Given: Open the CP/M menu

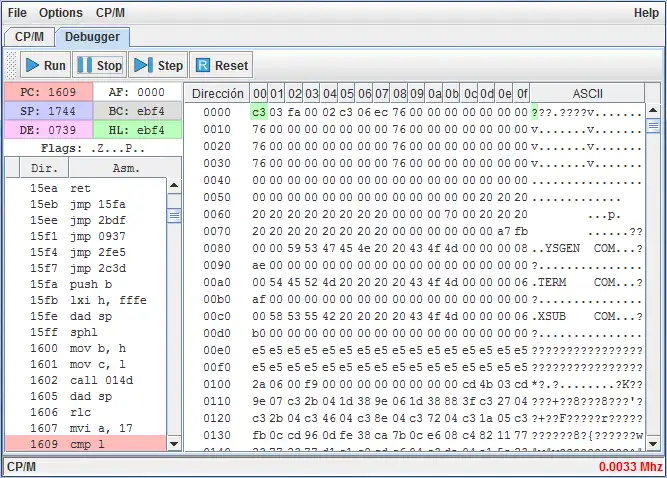Looking at the screenshot, I should [x=110, y=13].
